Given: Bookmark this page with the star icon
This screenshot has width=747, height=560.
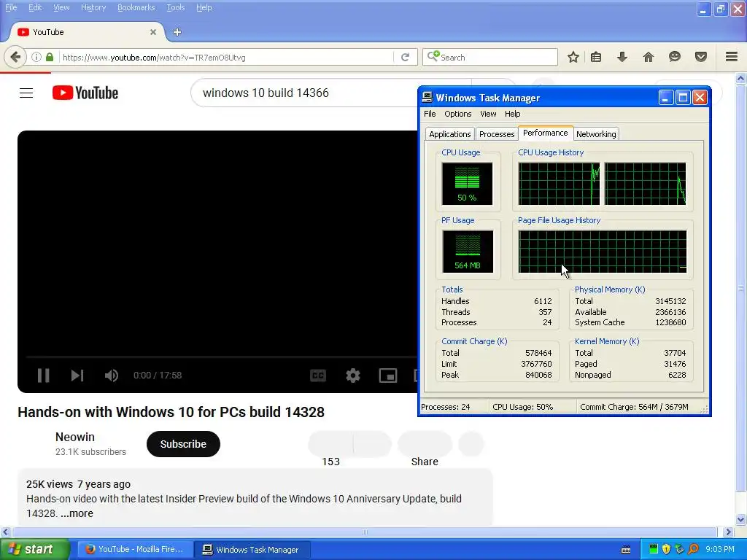Looking at the screenshot, I should (573, 57).
